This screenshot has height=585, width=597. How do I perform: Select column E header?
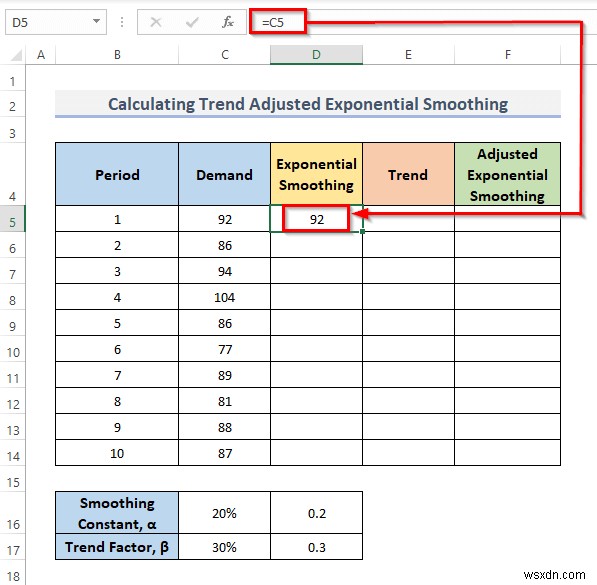pos(408,55)
